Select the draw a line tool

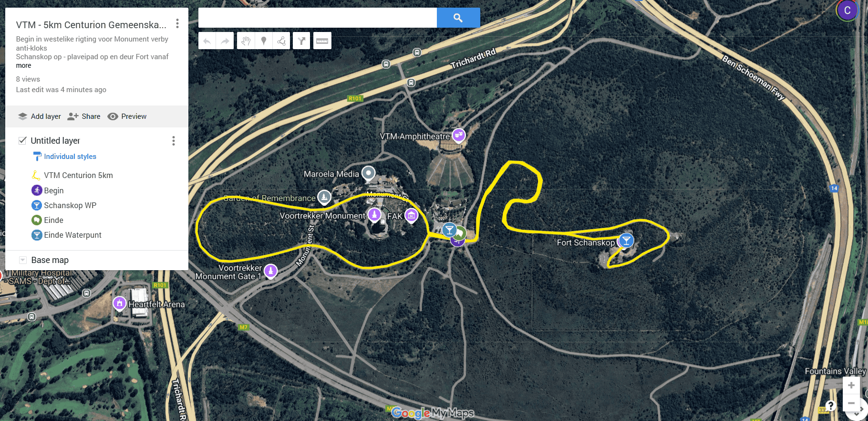point(281,41)
